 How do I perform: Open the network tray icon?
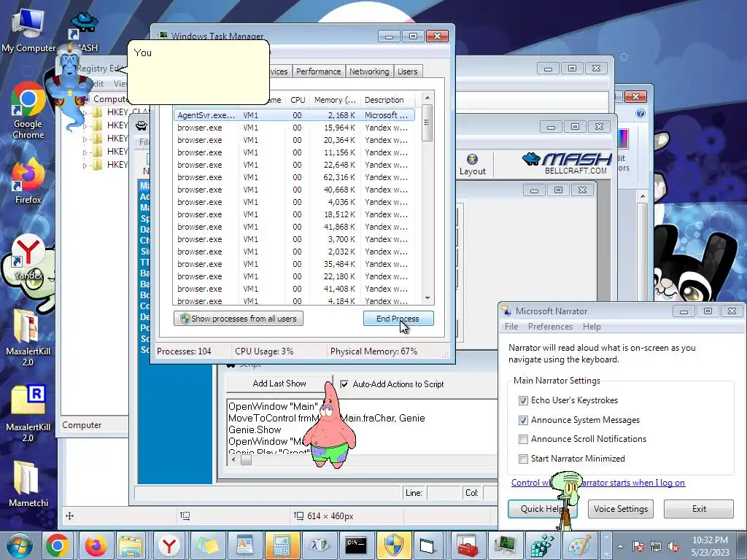coord(656,547)
